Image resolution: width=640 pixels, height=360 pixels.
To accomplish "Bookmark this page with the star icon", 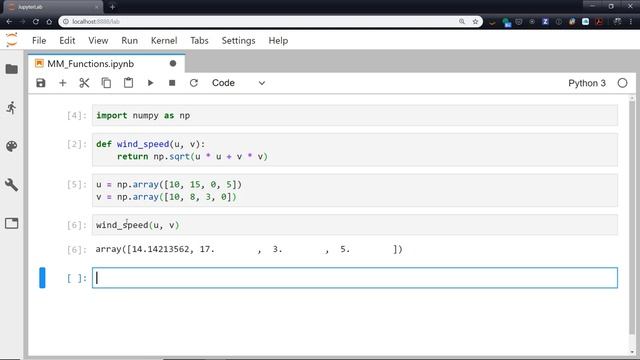I will (x=475, y=21).
